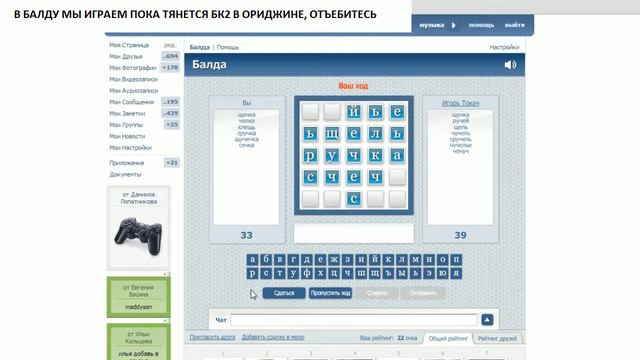Focus the Чат input field
Screen dimensions: 640x360
pos(353,320)
